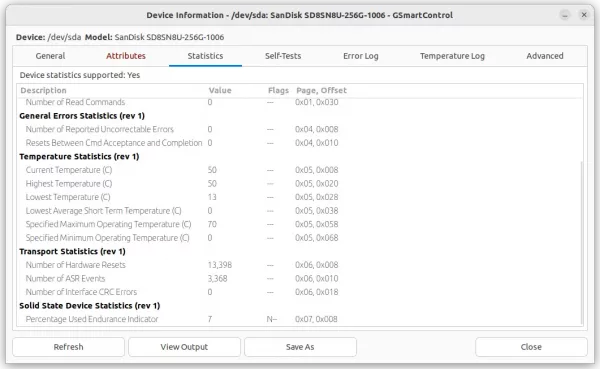The height and width of the screenshot is (369, 600).
Task: Minimize the Device Information window
Action: click(565, 15)
